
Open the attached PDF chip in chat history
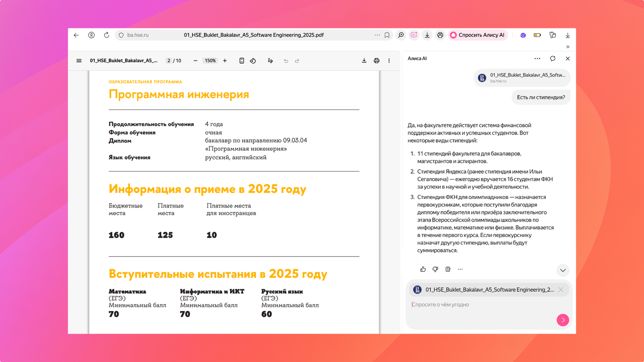(x=522, y=78)
